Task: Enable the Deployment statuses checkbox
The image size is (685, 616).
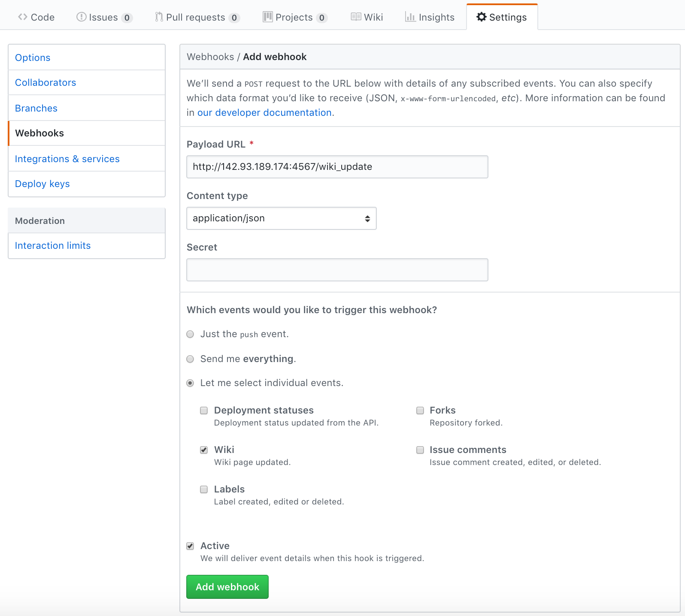Action: [204, 411]
